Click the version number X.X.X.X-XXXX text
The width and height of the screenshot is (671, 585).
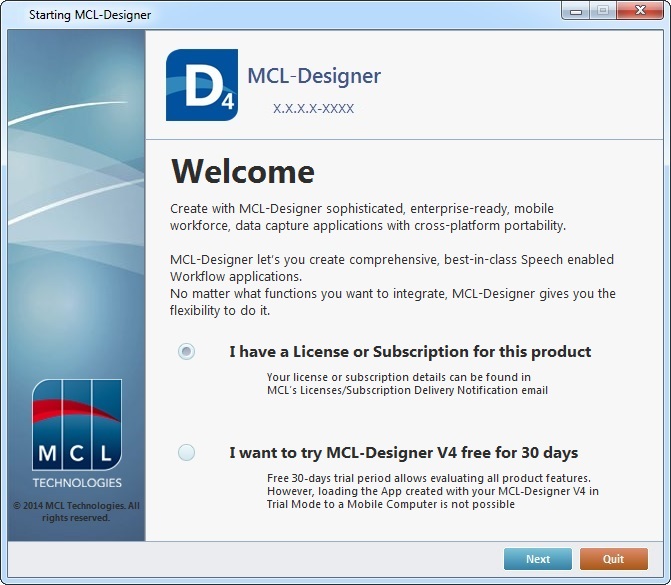313,109
